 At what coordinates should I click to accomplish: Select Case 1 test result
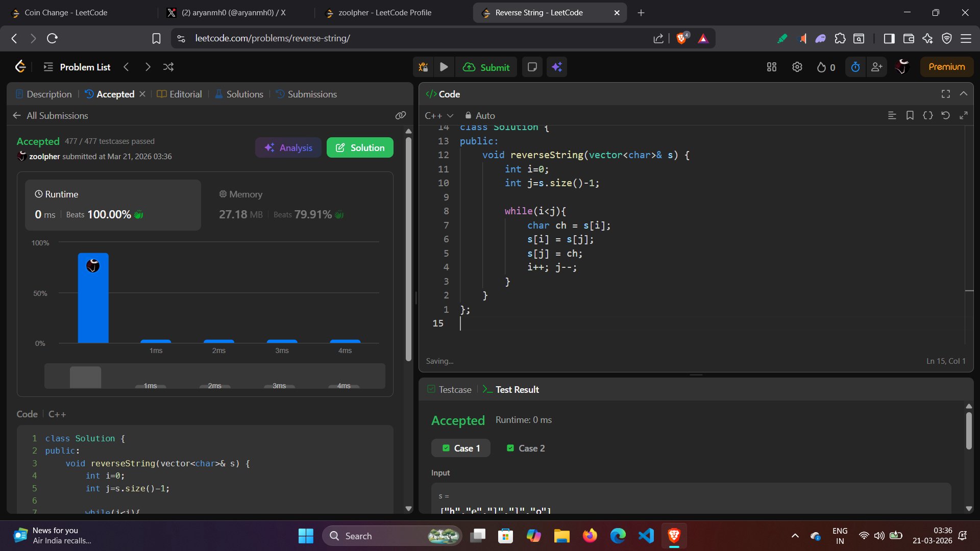pos(461,448)
